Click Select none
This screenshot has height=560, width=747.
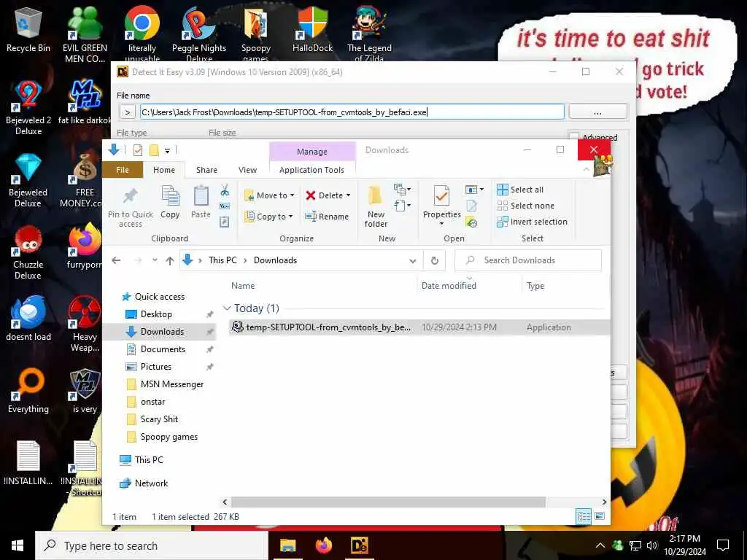[526, 206]
